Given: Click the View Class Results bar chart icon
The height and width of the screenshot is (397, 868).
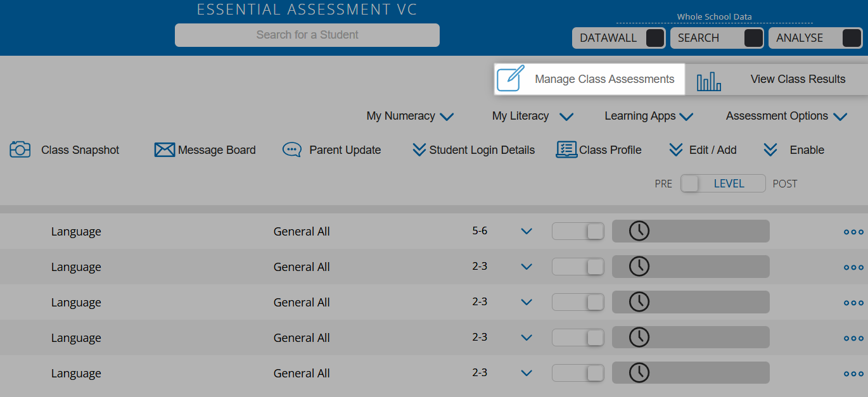Looking at the screenshot, I should (709, 82).
